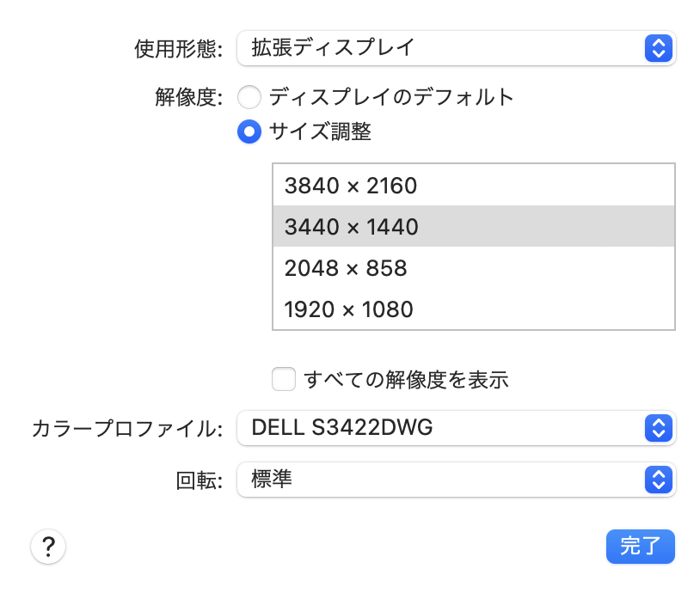Click blue chevron arrows in the 回転 popup
Image resolution: width=700 pixels, height=593 pixels.
[657, 480]
